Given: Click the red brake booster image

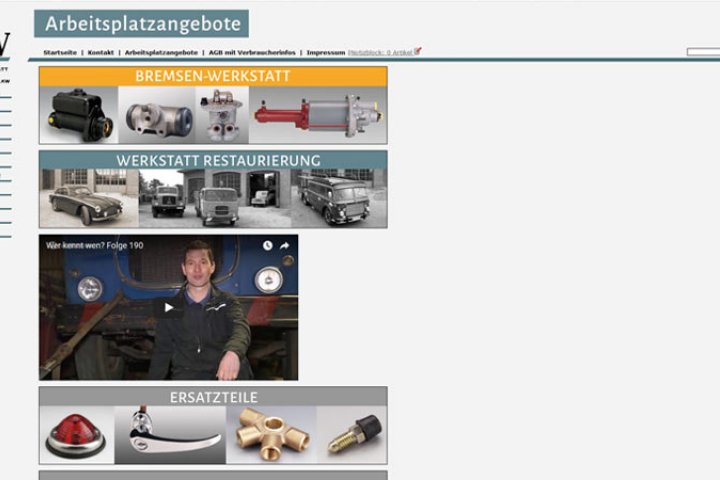Looking at the screenshot, I should (x=318, y=115).
